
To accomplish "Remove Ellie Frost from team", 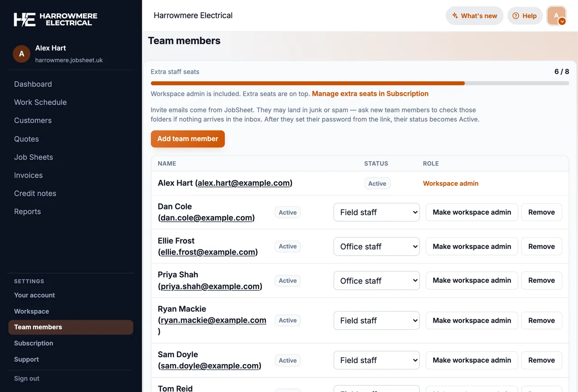I will [x=541, y=247].
